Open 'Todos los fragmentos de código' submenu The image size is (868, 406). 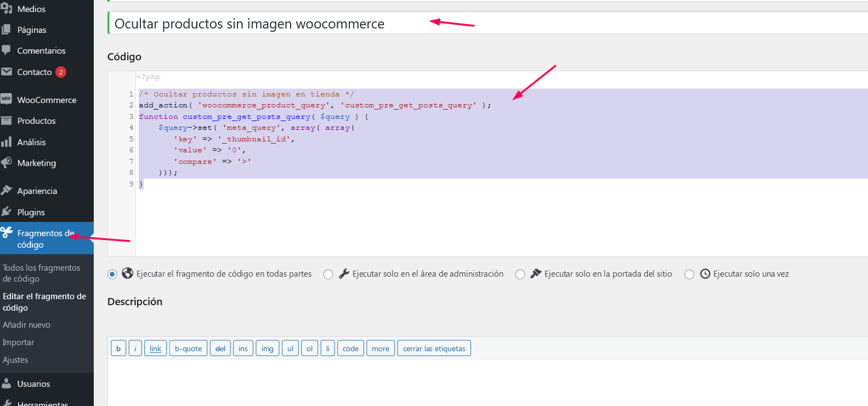(x=41, y=273)
